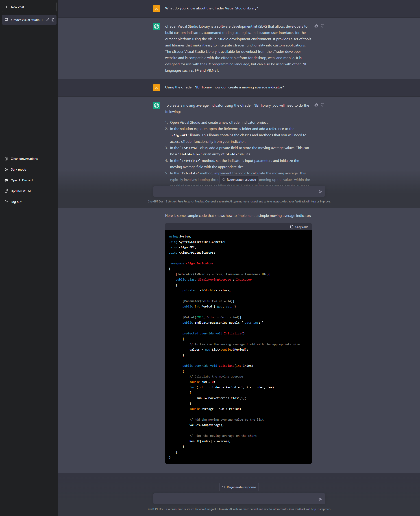
Task: Click the bottom Regenerate response button
Action: [239, 487]
